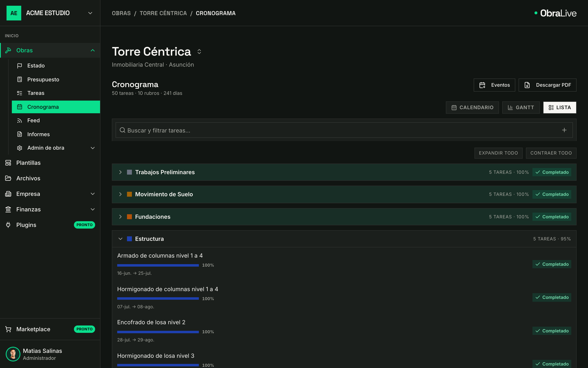Switch to the Gantt view tab
The width and height of the screenshot is (588, 368).
point(521,107)
